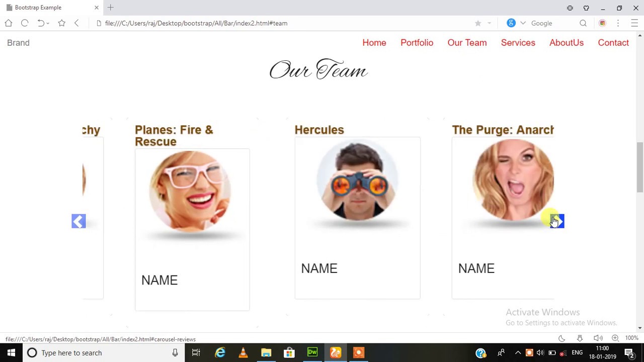Click the help question mark tray icon
Image resolution: width=644 pixels, height=362 pixels.
coord(481,353)
